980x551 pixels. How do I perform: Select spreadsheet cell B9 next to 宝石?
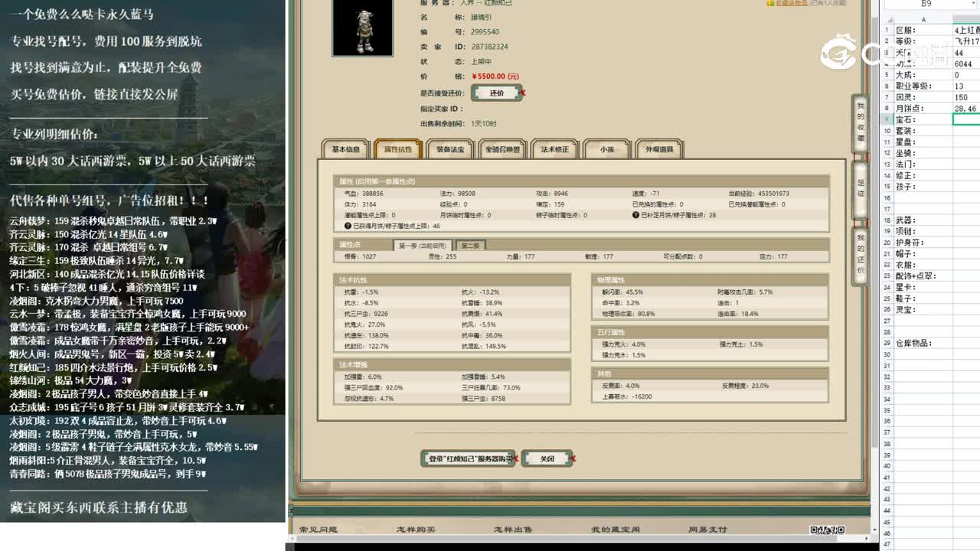click(x=966, y=119)
